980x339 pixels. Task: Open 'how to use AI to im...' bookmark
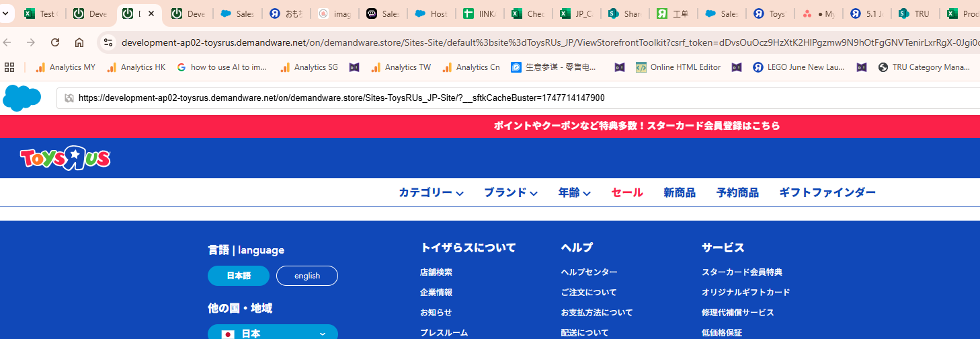222,67
